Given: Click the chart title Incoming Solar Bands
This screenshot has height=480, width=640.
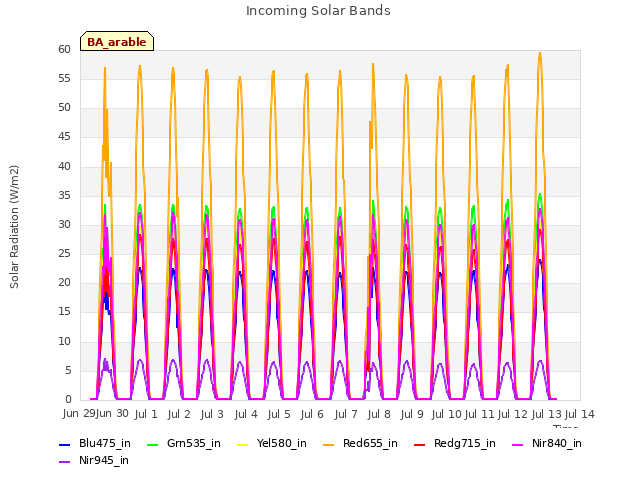Looking at the screenshot, I should coord(318,11).
